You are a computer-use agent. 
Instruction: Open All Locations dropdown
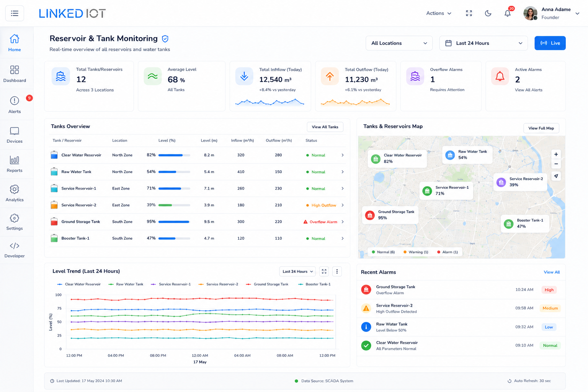pyautogui.click(x=399, y=43)
